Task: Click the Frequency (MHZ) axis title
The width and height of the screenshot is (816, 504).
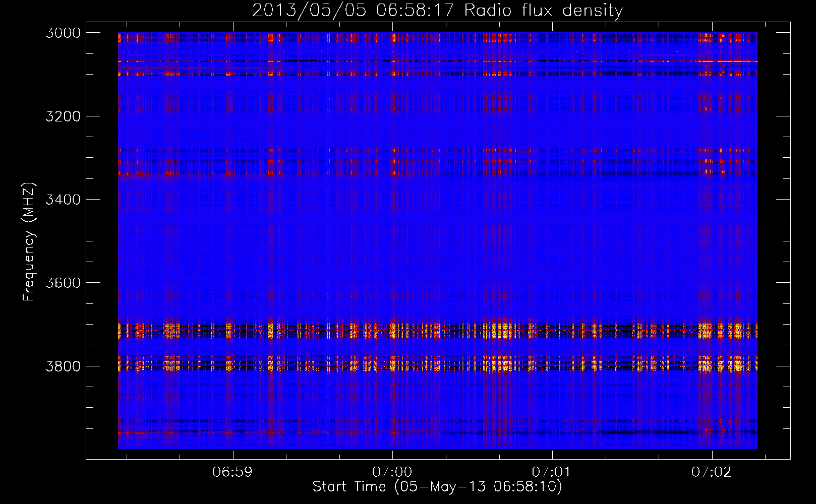Action: pyautogui.click(x=29, y=242)
